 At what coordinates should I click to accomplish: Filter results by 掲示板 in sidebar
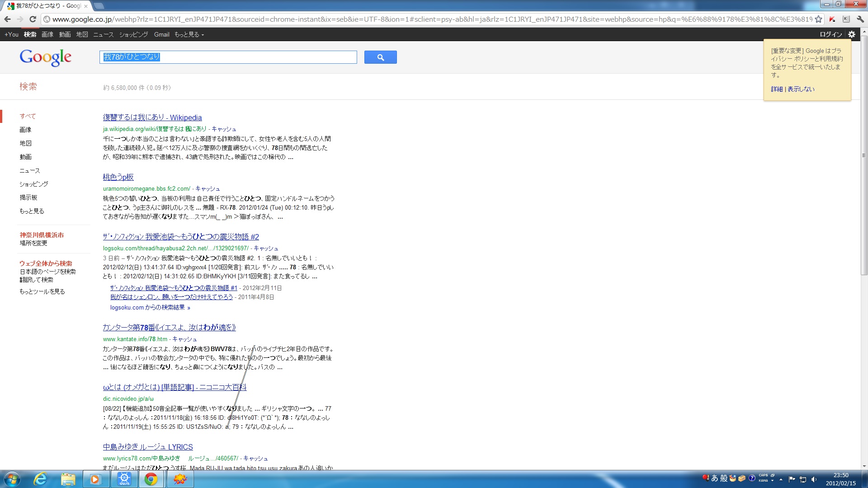[28, 197]
